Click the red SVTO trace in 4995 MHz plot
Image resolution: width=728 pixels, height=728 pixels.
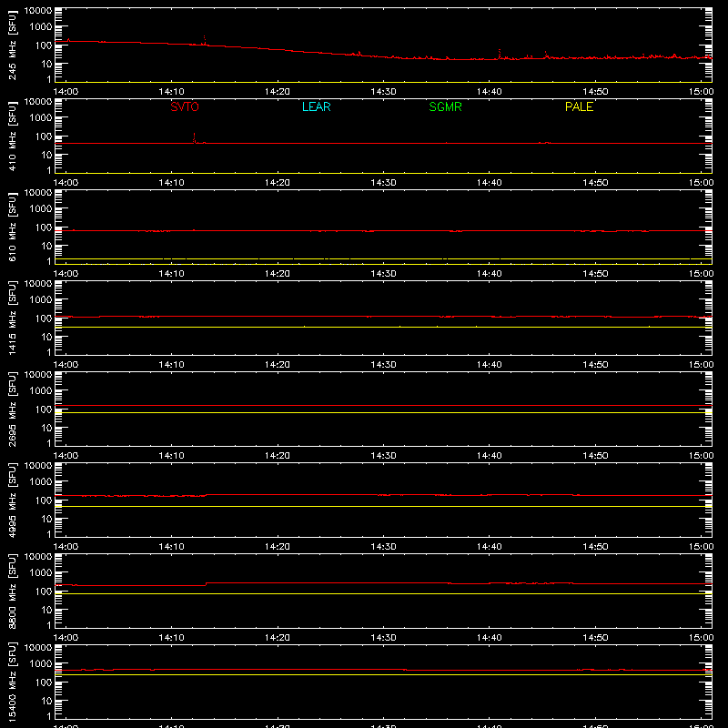pos(383,495)
